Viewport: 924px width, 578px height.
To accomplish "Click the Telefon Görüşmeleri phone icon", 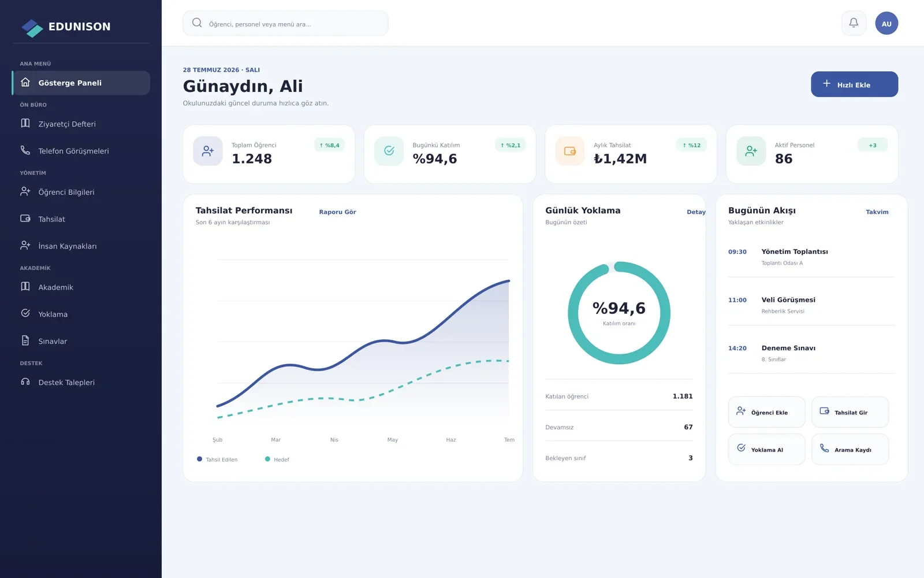I will (25, 150).
